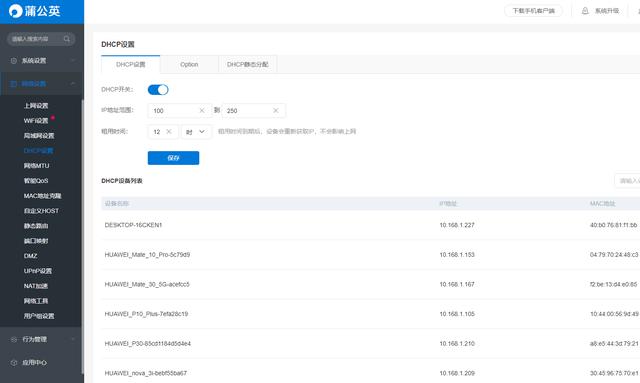Open UPnP设置 in the sidebar

(x=38, y=271)
